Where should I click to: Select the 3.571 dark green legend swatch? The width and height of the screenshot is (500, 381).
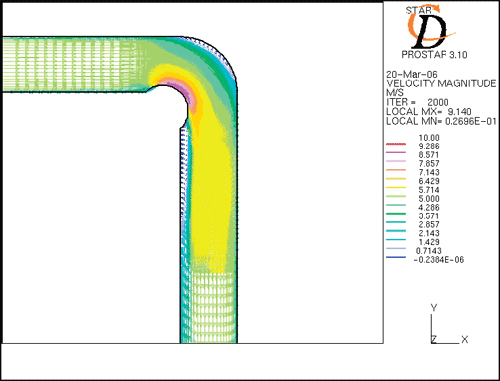point(396,214)
